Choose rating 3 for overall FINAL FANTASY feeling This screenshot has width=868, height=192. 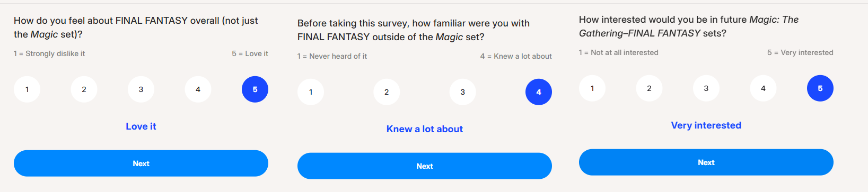[141, 89]
